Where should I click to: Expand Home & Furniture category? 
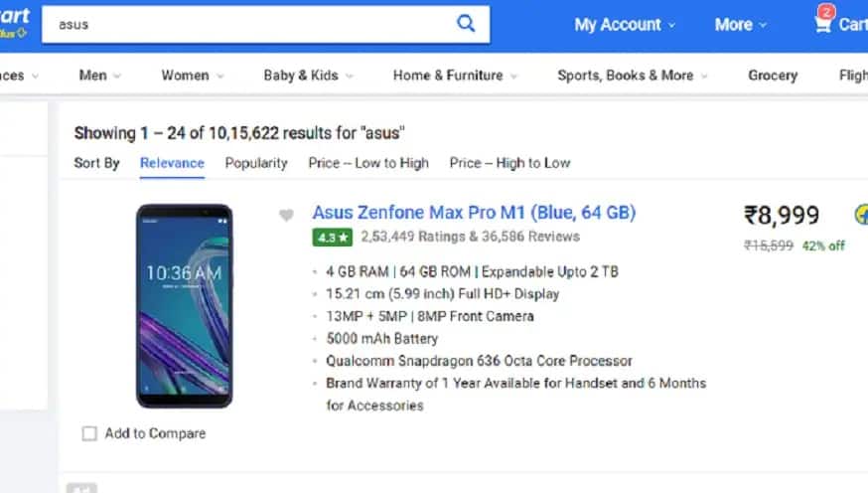point(454,76)
